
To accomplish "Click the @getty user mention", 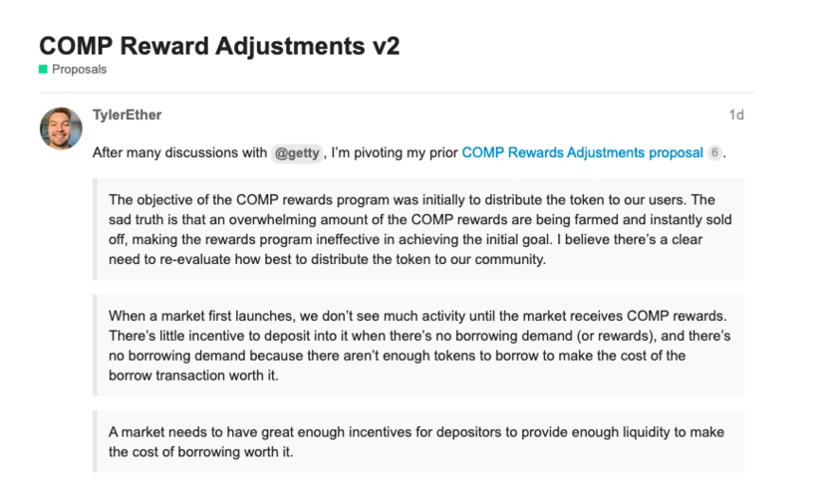I will [x=297, y=153].
